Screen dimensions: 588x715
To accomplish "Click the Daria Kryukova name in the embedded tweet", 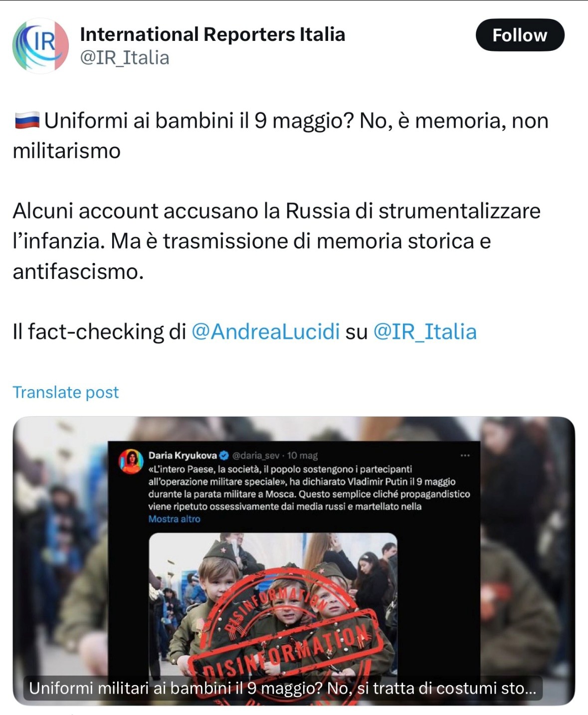I will (x=183, y=455).
